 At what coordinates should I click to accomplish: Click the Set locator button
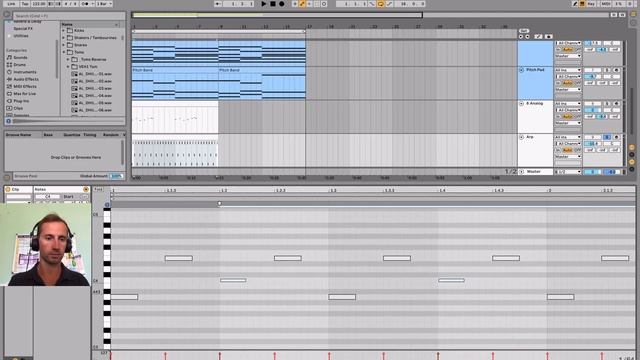tap(524, 31)
